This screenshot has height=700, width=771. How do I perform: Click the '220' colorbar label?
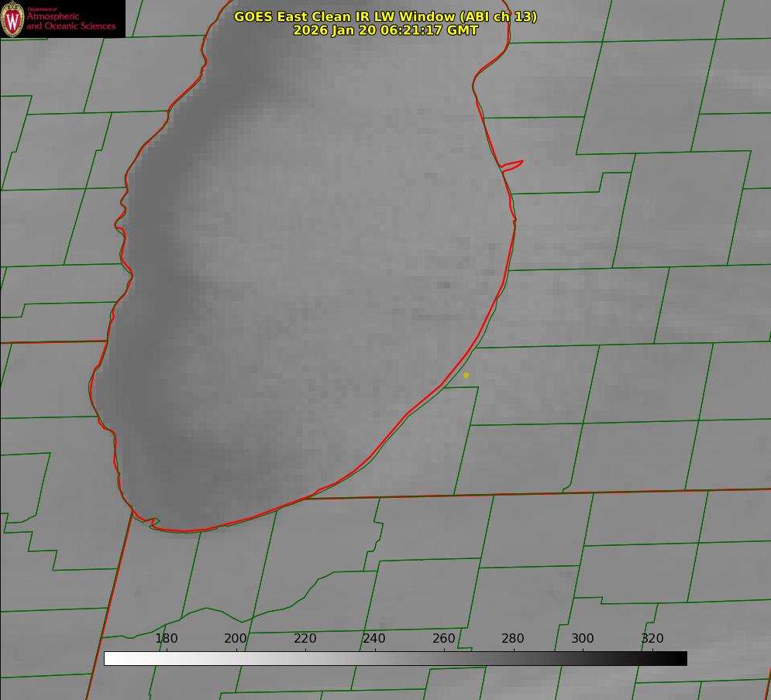(x=305, y=638)
